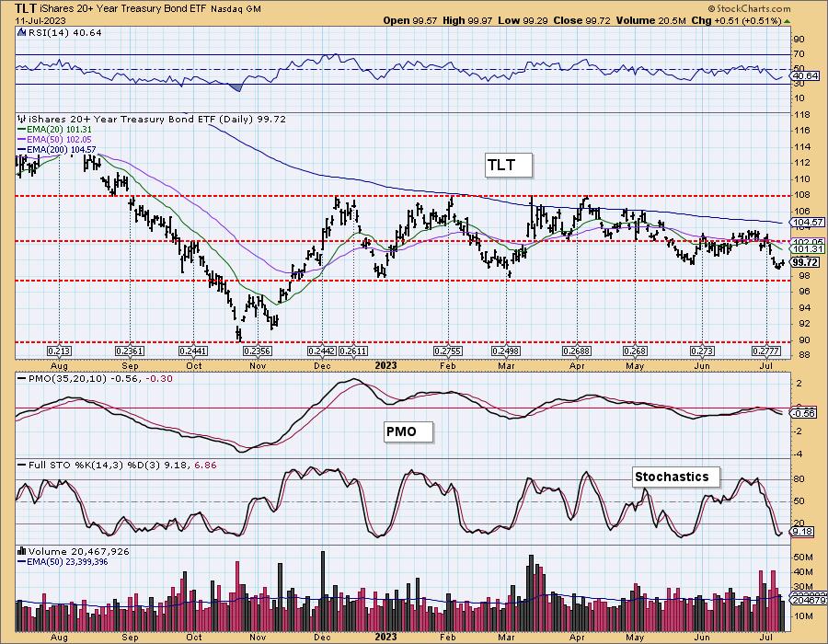Click the "Low 99.29" value
The image size is (828, 644).
coord(523,20)
